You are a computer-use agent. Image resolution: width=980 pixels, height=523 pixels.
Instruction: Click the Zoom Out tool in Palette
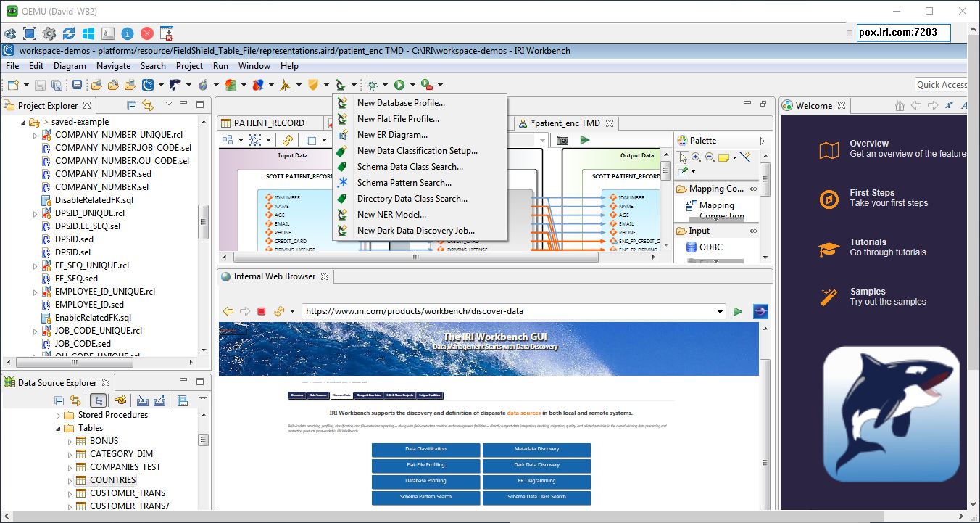pyautogui.click(x=710, y=157)
